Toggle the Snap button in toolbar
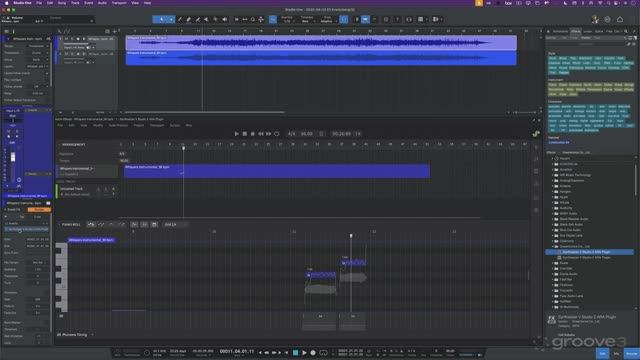Image resolution: width=640 pixels, height=360 pixels. pos(344,19)
